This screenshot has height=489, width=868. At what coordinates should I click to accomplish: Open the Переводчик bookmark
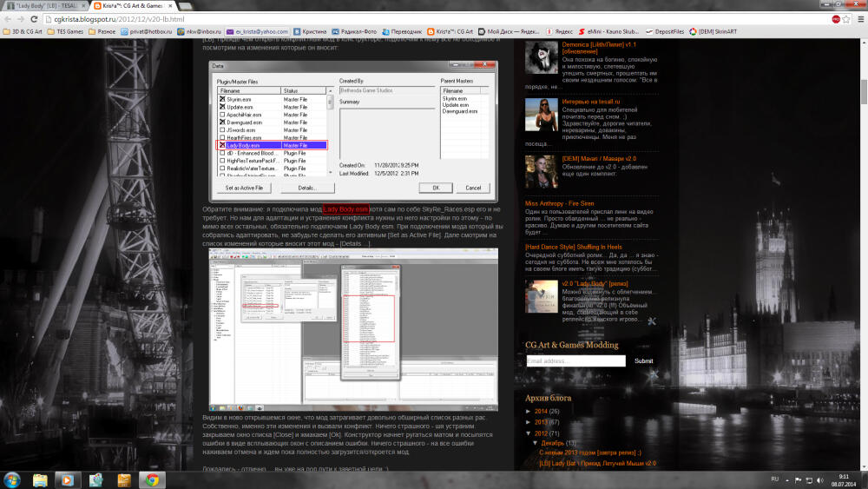tap(402, 31)
